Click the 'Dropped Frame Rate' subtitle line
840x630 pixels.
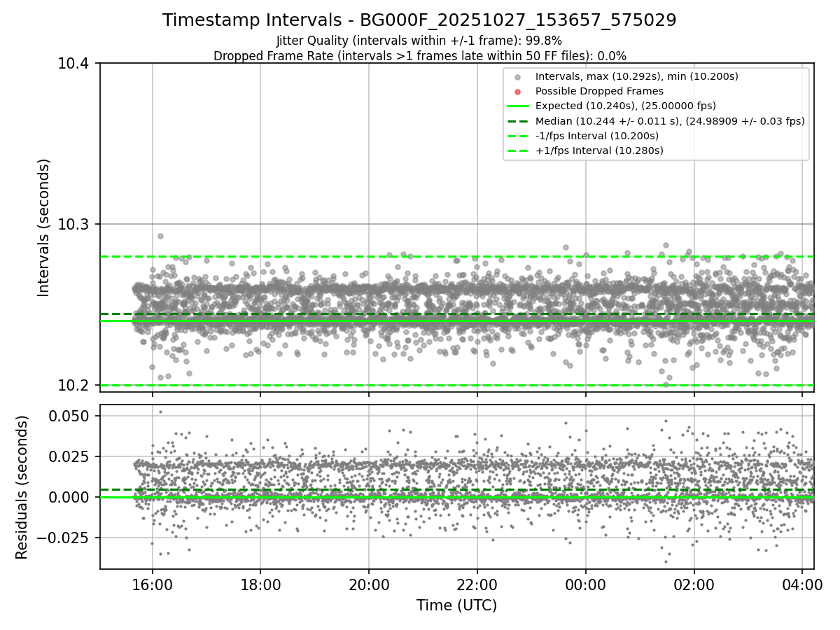(419, 55)
